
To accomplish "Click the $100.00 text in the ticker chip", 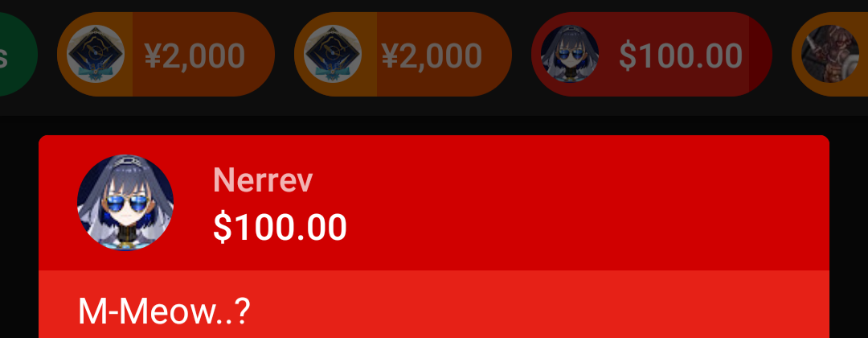I will tap(681, 56).
